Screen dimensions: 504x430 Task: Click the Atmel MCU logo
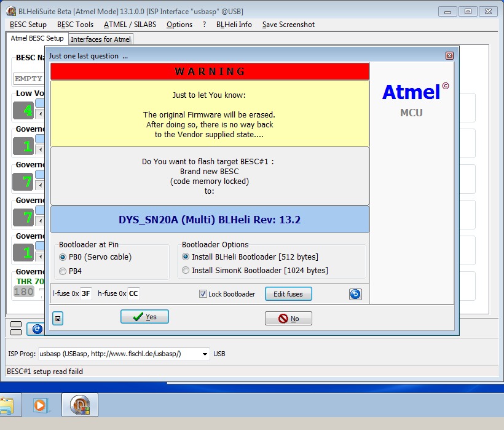[415, 100]
